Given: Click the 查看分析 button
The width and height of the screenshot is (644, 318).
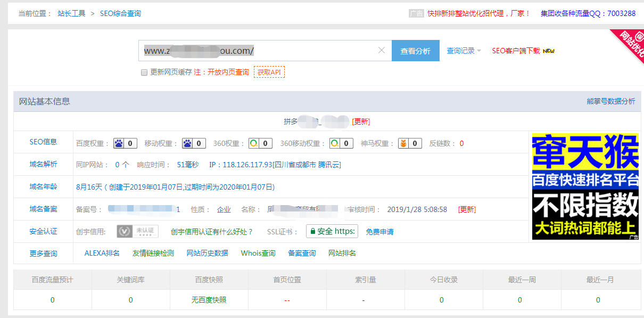Looking at the screenshot, I should [415, 50].
